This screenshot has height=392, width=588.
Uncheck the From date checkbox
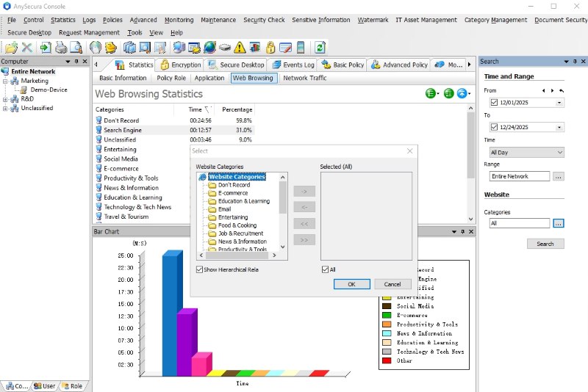point(495,103)
